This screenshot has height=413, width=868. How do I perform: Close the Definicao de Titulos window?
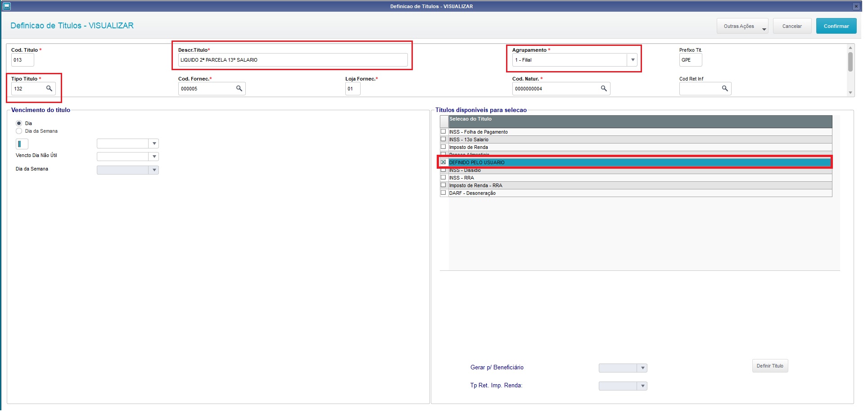[x=856, y=6]
